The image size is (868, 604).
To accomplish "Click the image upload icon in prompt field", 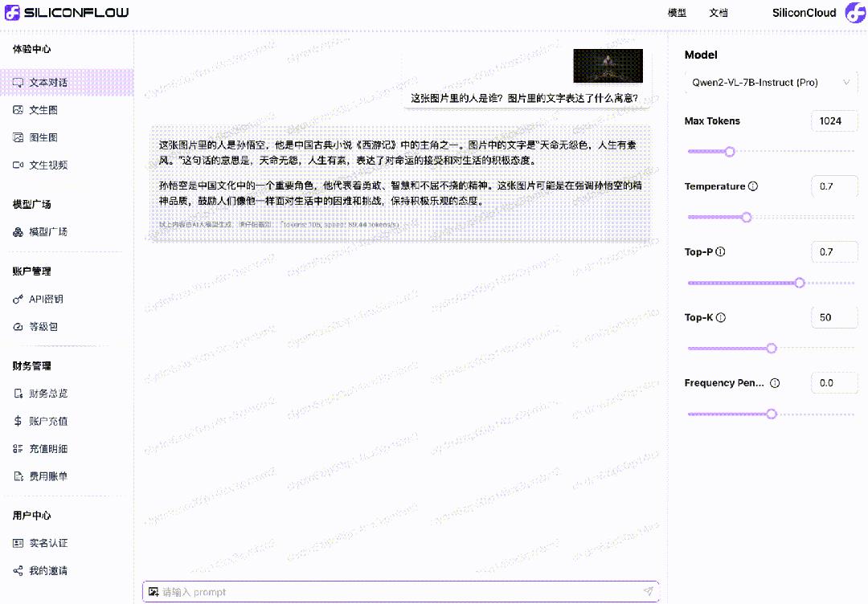I will (x=154, y=590).
